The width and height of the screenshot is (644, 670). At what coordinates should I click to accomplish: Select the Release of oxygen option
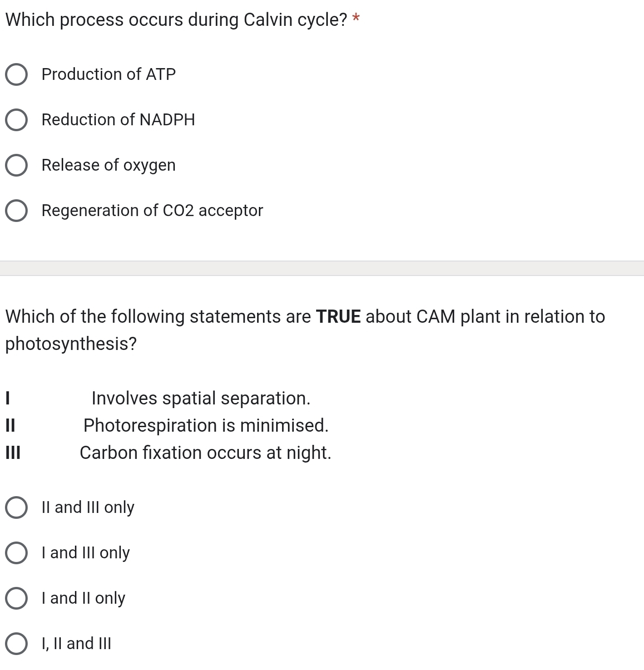point(16,165)
